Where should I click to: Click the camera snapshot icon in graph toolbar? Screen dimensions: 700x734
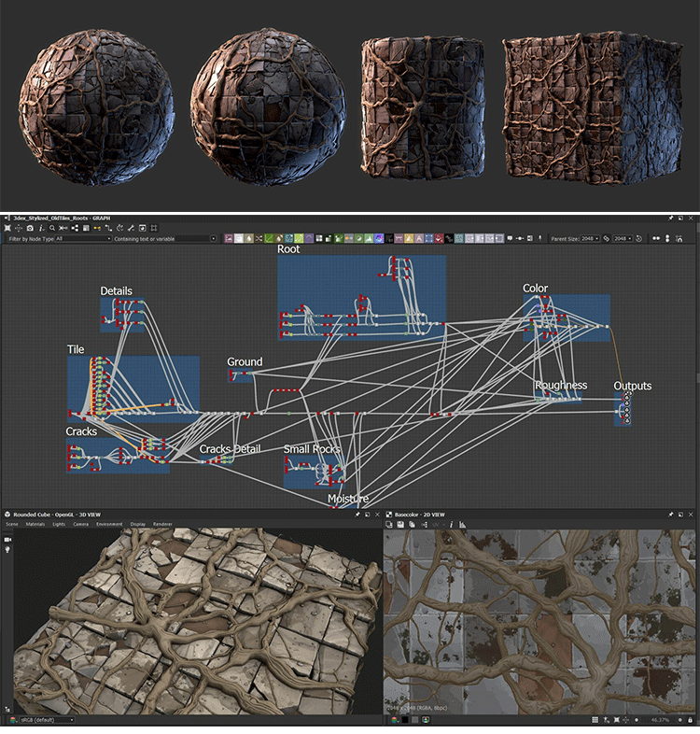tap(30, 228)
